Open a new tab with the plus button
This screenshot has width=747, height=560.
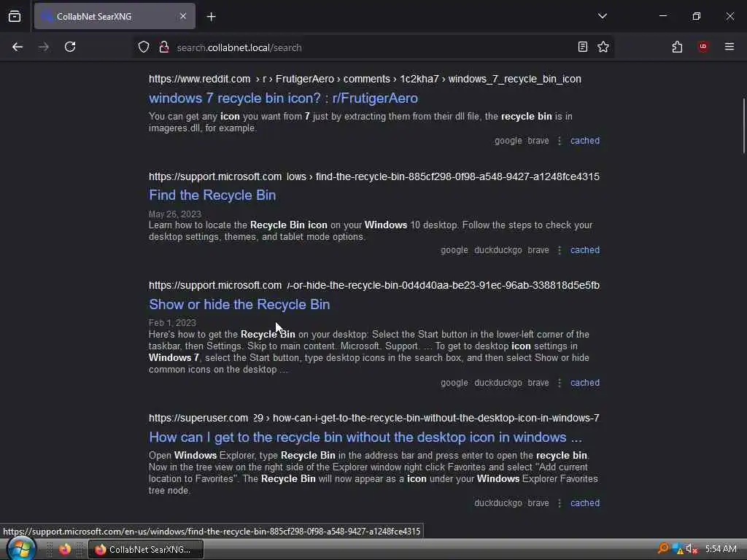(212, 17)
